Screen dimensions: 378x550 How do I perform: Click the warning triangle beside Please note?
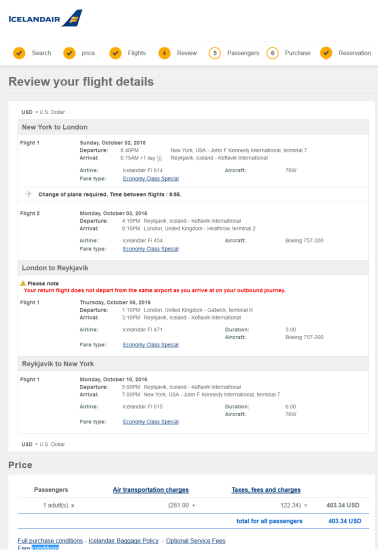click(x=23, y=283)
